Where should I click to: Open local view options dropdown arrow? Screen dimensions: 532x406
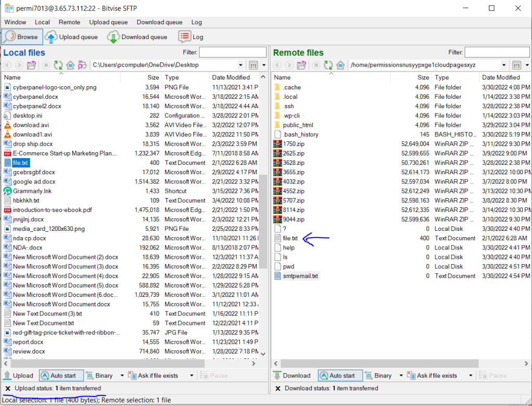pyautogui.click(x=264, y=65)
